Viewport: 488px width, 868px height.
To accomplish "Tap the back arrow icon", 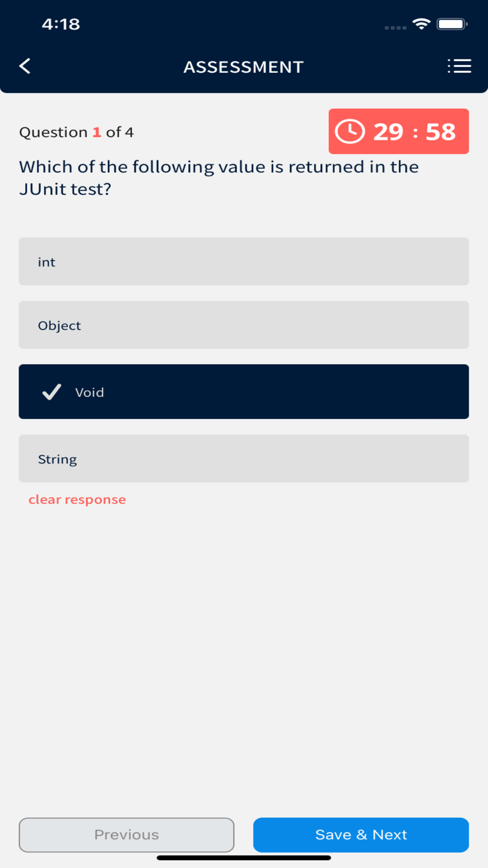I will [25, 66].
